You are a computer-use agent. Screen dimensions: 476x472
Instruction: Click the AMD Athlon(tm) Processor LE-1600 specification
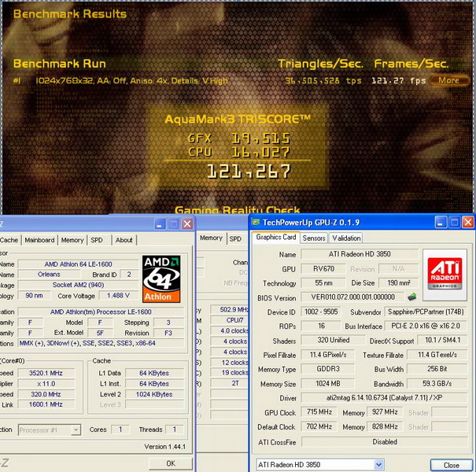point(101,312)
